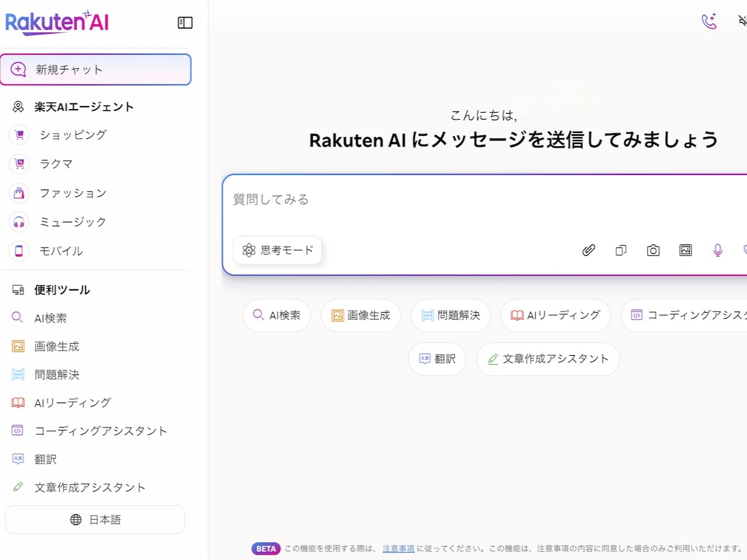The width and height of the screenshot is (747, 560).
Task: Start voice call with phone icon
Action: [x=708, y=22]
